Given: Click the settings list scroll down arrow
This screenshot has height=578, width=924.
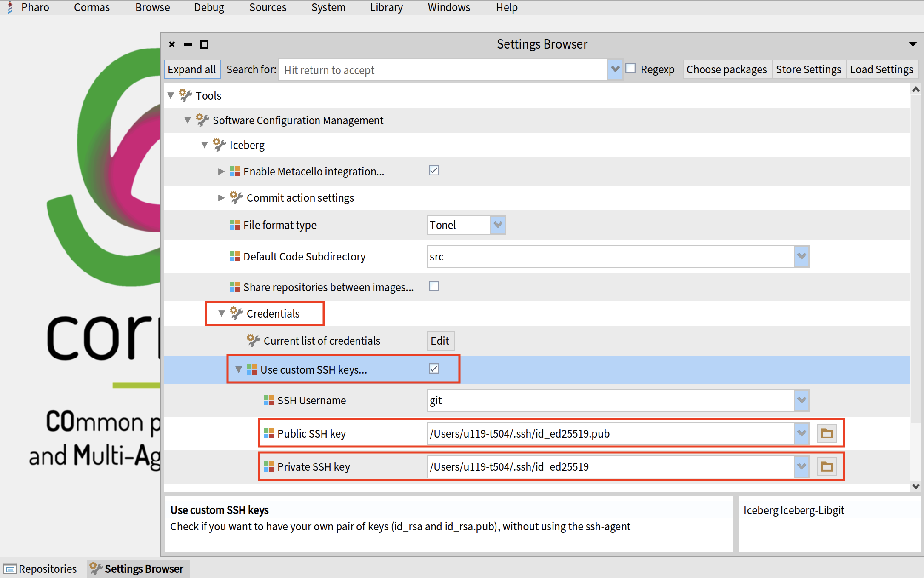Looking at the screenshot, I should (915, 486).
